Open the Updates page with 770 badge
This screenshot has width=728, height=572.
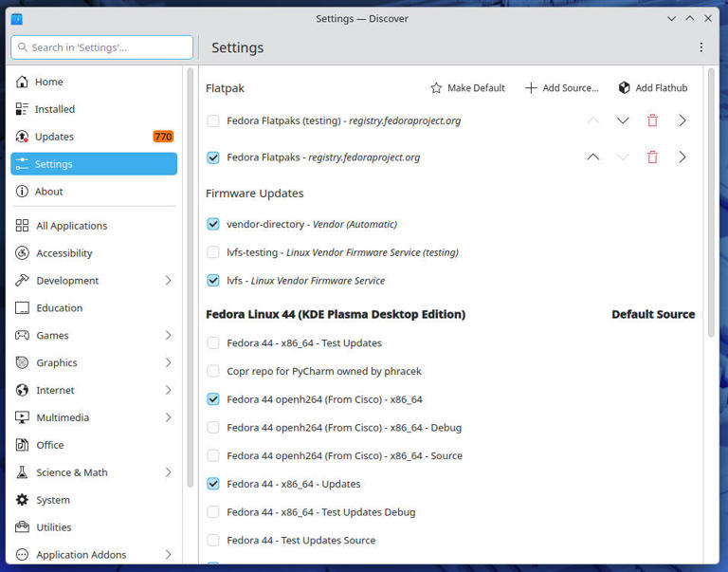(94, 137)
